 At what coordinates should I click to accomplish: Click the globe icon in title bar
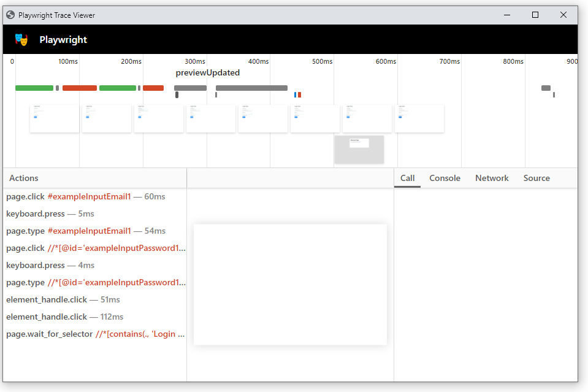(x=10, y=15)
